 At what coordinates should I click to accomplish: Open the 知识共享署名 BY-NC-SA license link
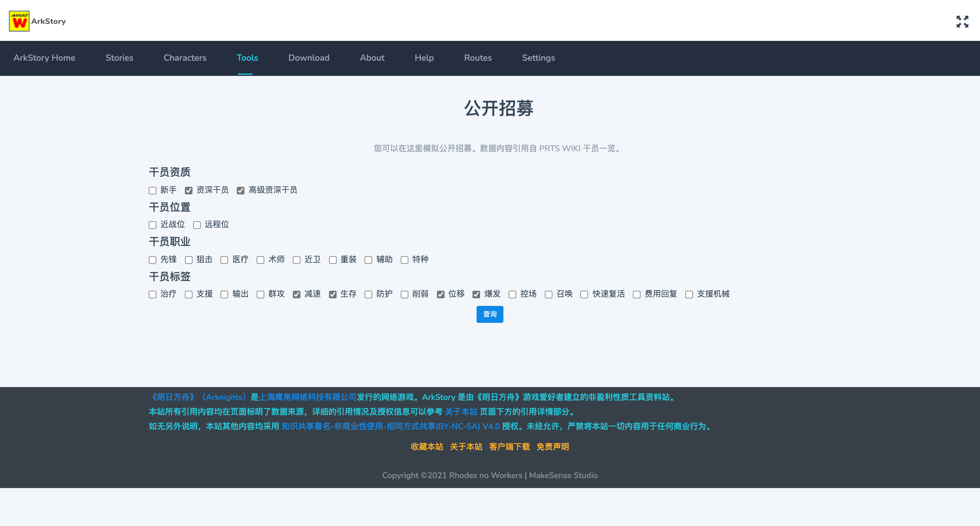click(x=390, y=426)
